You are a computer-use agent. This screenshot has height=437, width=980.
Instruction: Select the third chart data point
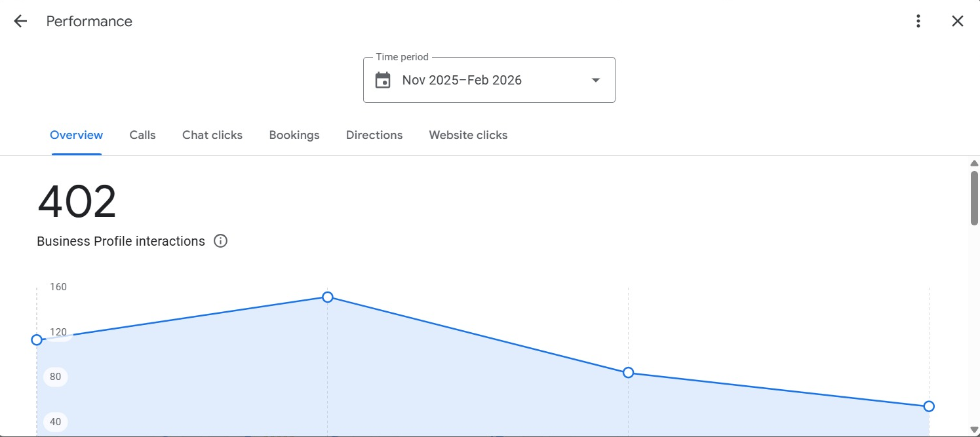628,372
